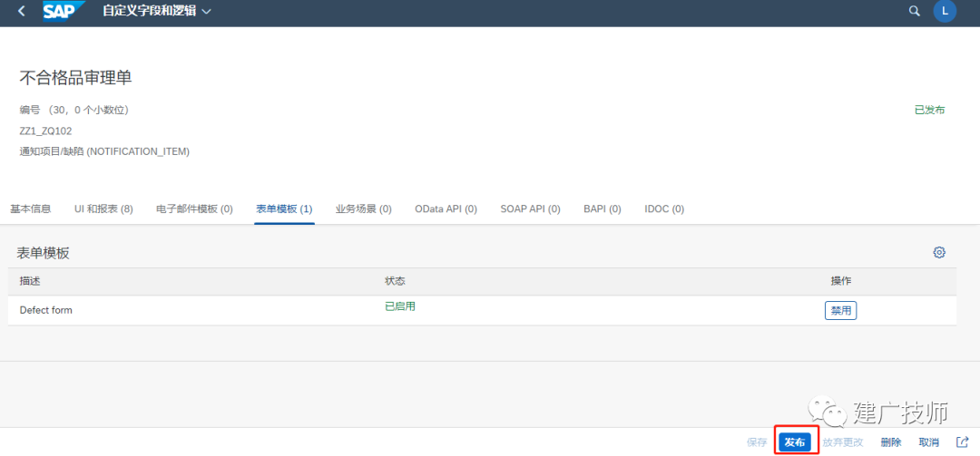The height and width of the screenshot is (456, 980).
Task: Click the 操作 column header
Action: pyautogui.click(x=840, y=282)
